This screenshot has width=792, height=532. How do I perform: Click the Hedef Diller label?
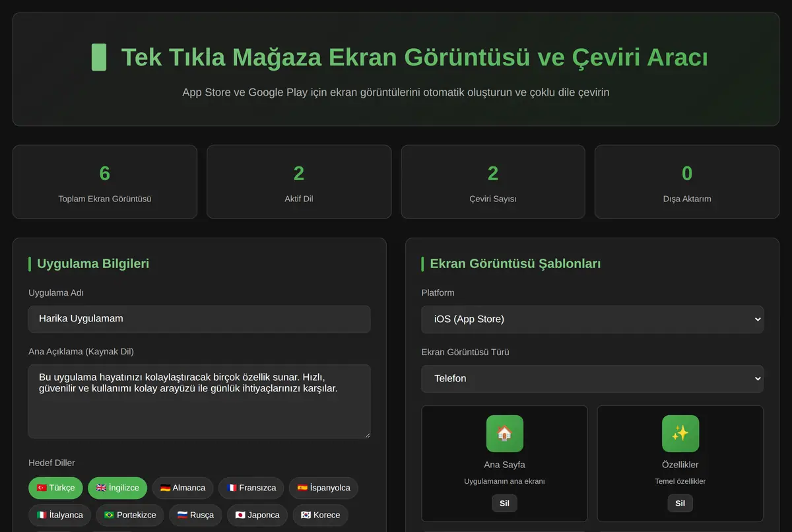(51, 463)
